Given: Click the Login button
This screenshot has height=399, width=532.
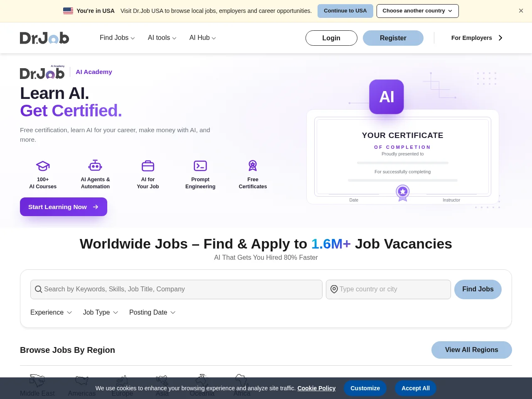Looking at the screenshot, I should click(331, 38).
